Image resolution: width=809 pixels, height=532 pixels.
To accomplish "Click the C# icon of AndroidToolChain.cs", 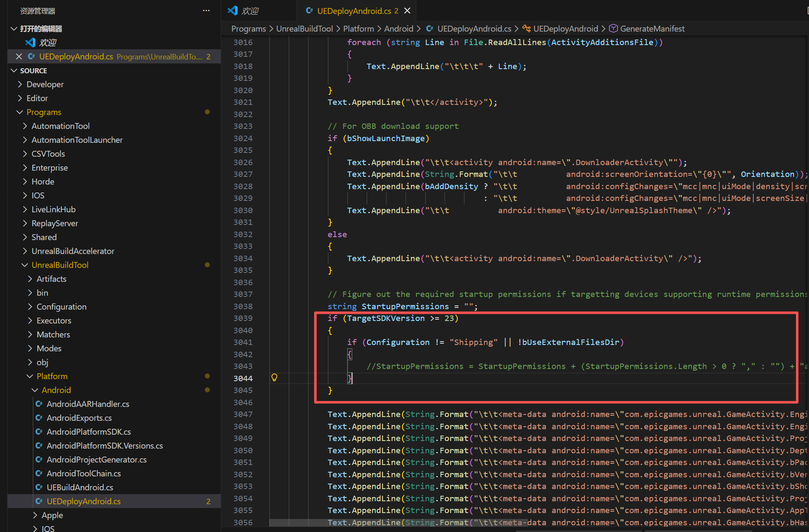I will point(39,473).
